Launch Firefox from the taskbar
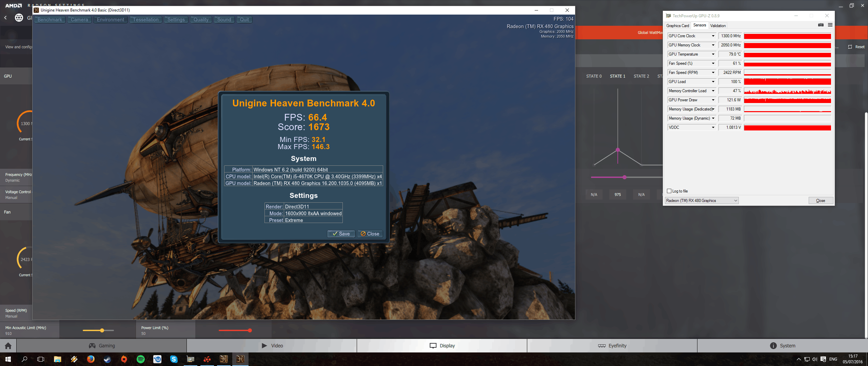This screenshot has height=366, width=868. tap(91, 359)
